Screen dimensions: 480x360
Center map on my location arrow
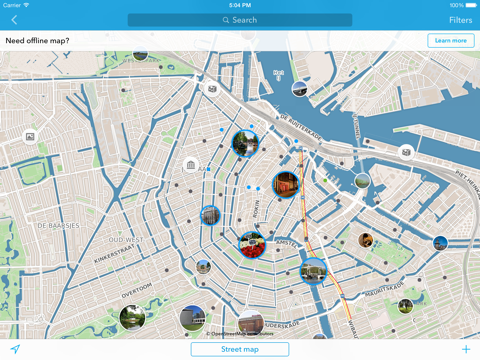point(15,349)
